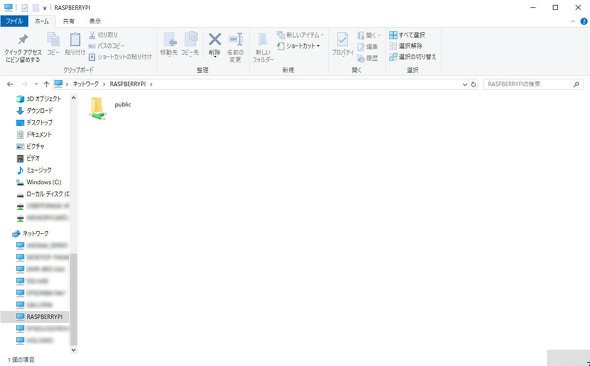The width and height of the screenshot is (590, 366).
Task: Select RASPBERRYPI in the network tree
Action: (39, 317)
